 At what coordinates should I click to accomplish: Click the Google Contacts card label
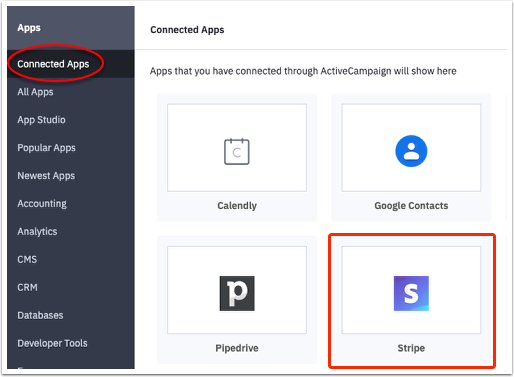click(x=411, y=206)
